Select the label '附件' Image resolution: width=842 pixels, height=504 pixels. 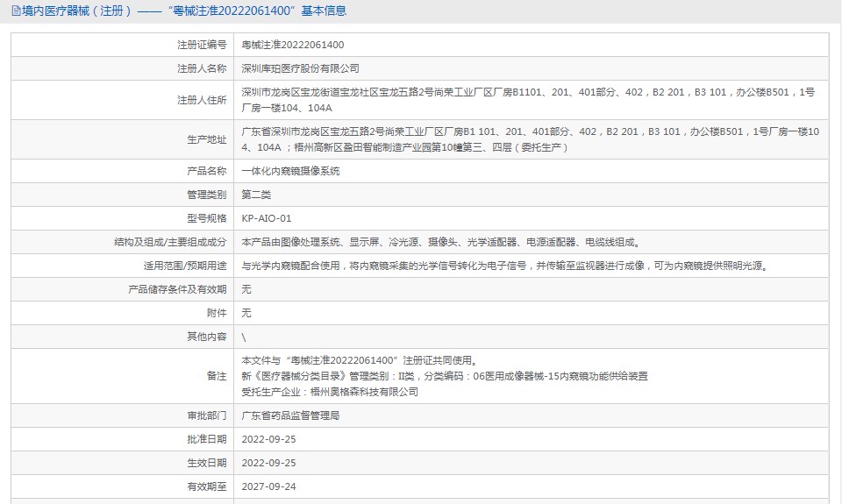point(217,313)
